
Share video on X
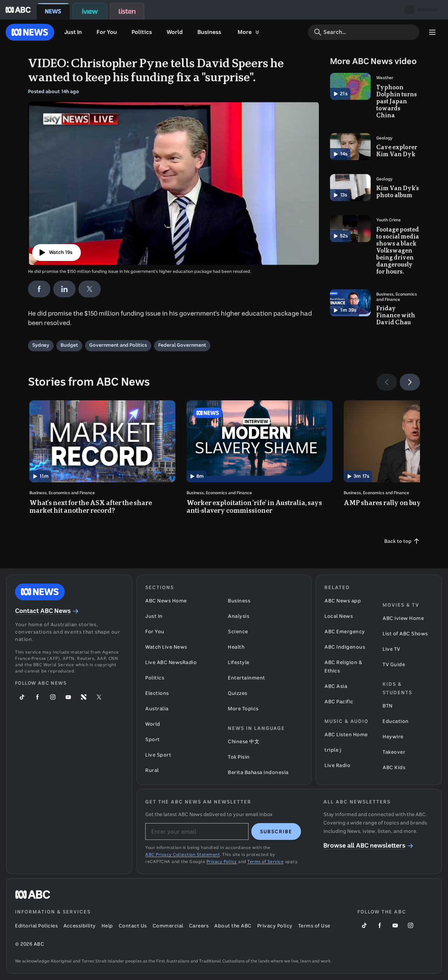89,289
